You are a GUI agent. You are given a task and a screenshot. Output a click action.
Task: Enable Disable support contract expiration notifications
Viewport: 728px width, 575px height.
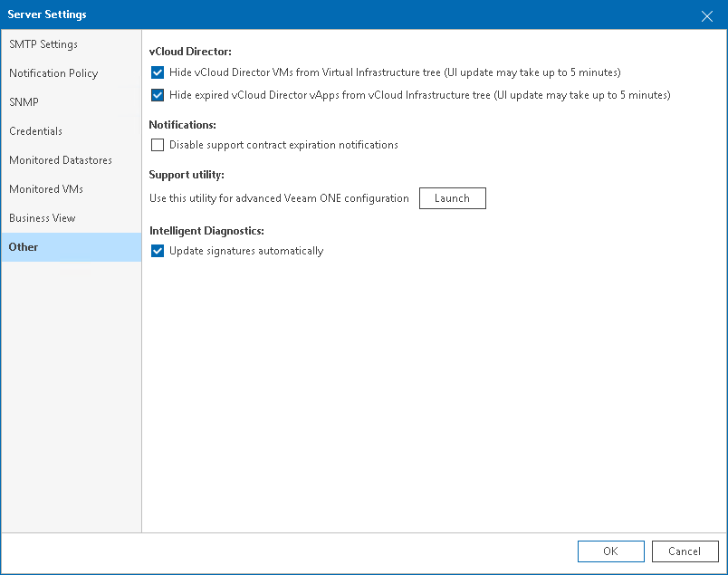click(x=158, y=145)
